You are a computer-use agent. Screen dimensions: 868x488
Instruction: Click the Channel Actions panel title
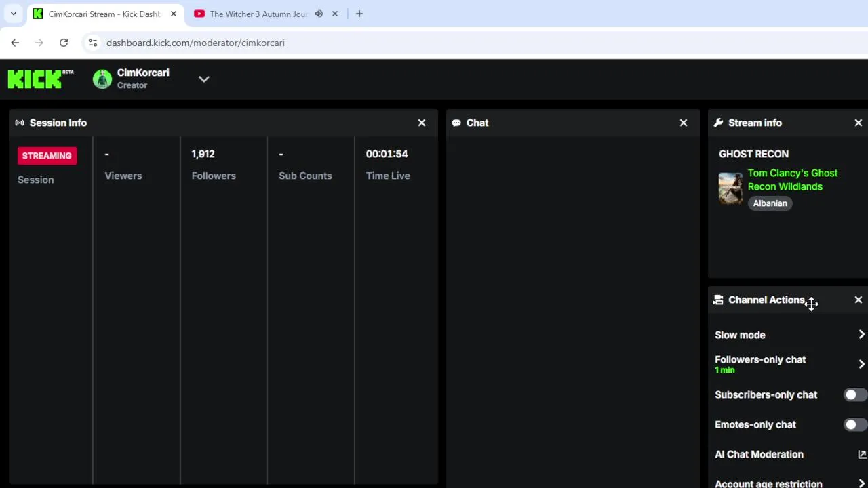point(766,300)
